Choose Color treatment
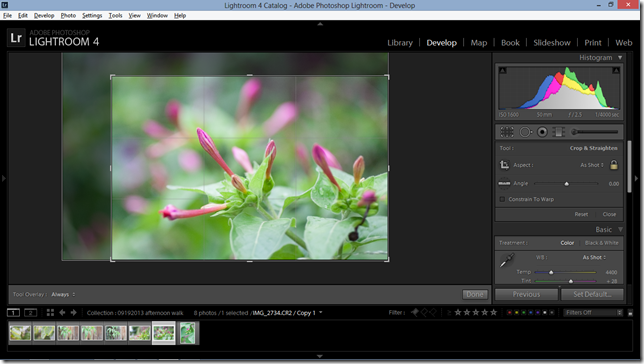 [x=567, y=243]
